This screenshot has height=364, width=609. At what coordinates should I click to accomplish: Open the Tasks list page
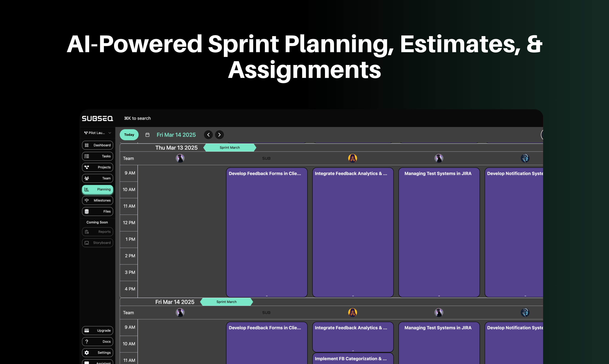point(98,156)
